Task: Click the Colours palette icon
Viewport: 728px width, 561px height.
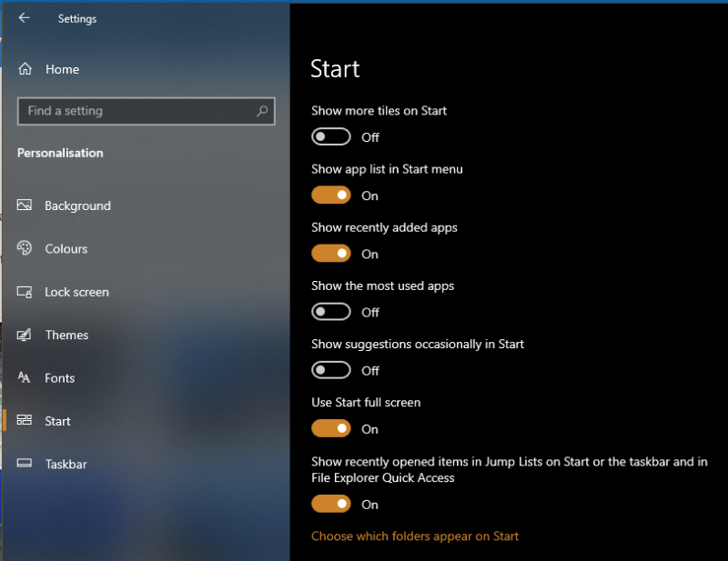Action: pyautogui.click(x=25, y=249)
